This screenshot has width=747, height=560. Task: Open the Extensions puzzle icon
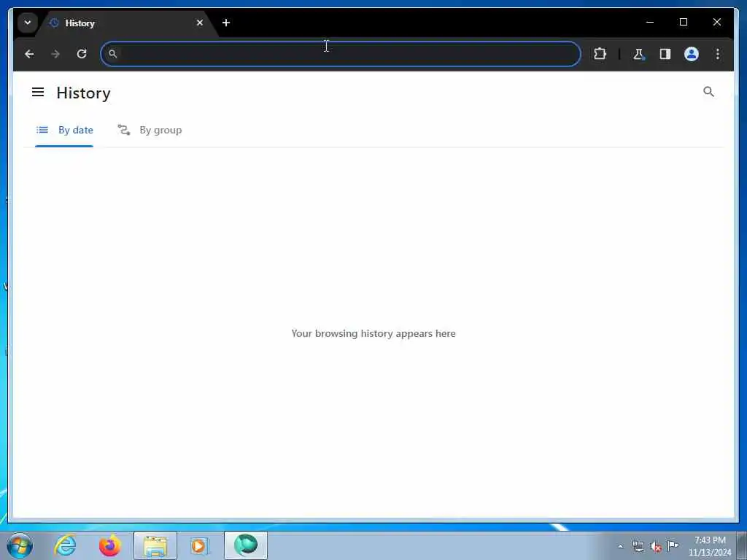[600, 54]
